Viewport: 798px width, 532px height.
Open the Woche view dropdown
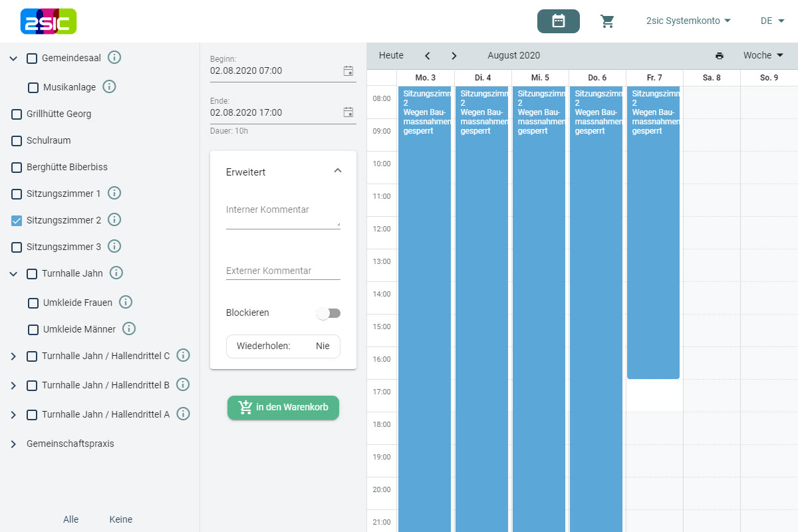point(763,56)
